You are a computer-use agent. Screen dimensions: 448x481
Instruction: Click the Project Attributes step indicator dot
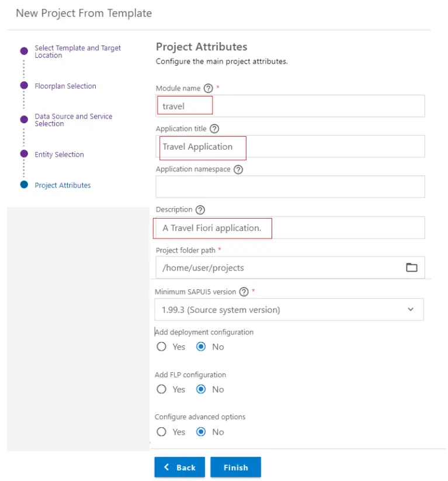tap(24, 185)
